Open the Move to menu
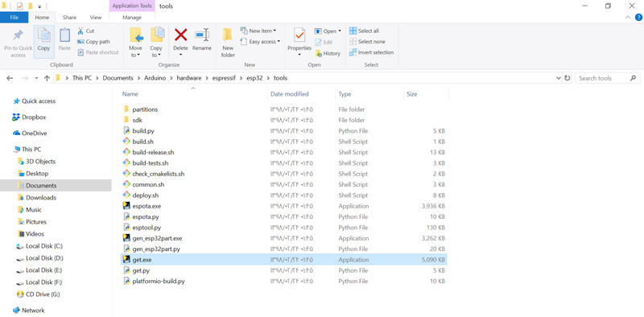Image resolution: width=644 pixels, height=317 pixels. pos(136,43)
